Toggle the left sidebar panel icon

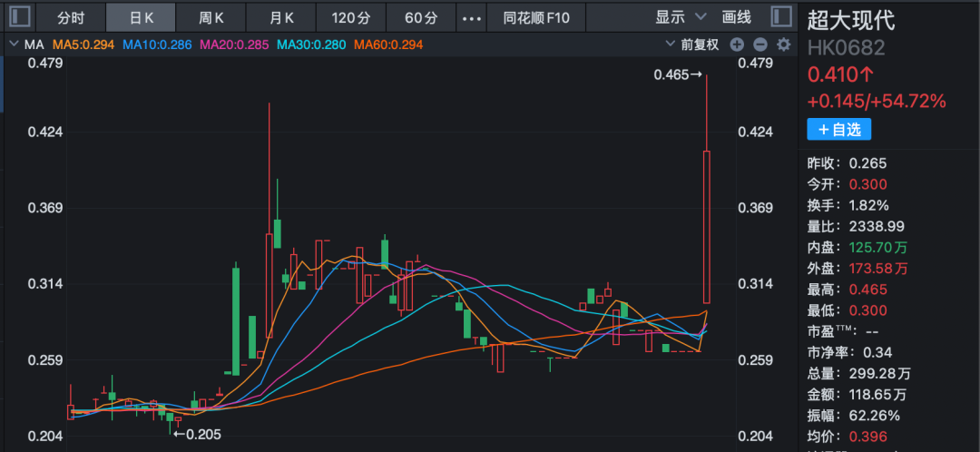[x=19, y=17]
